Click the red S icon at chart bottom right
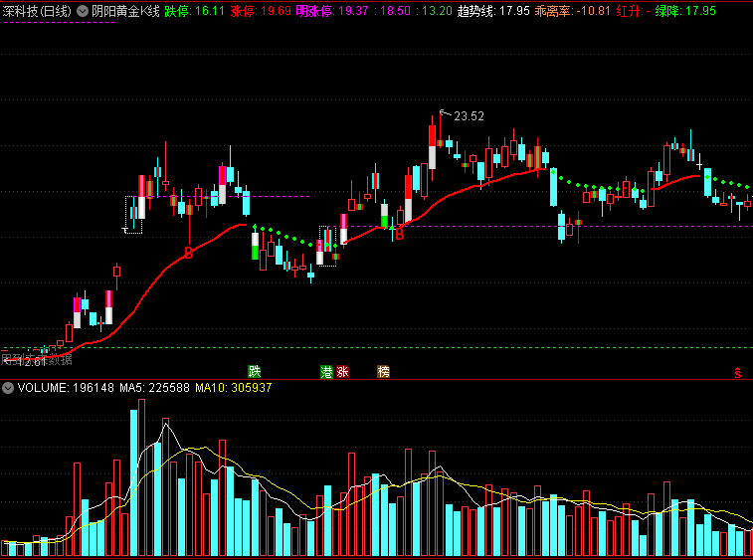The image size is (753, 560). point(738,373)
